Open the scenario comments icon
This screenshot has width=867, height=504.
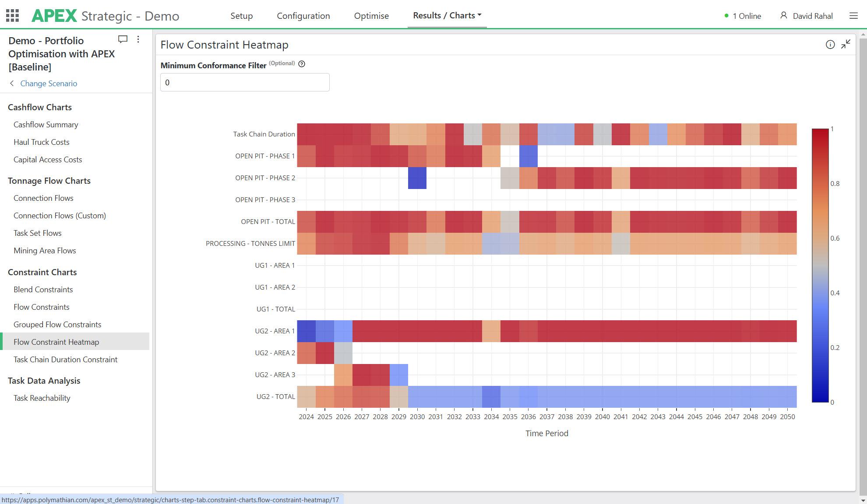[123, 39]
